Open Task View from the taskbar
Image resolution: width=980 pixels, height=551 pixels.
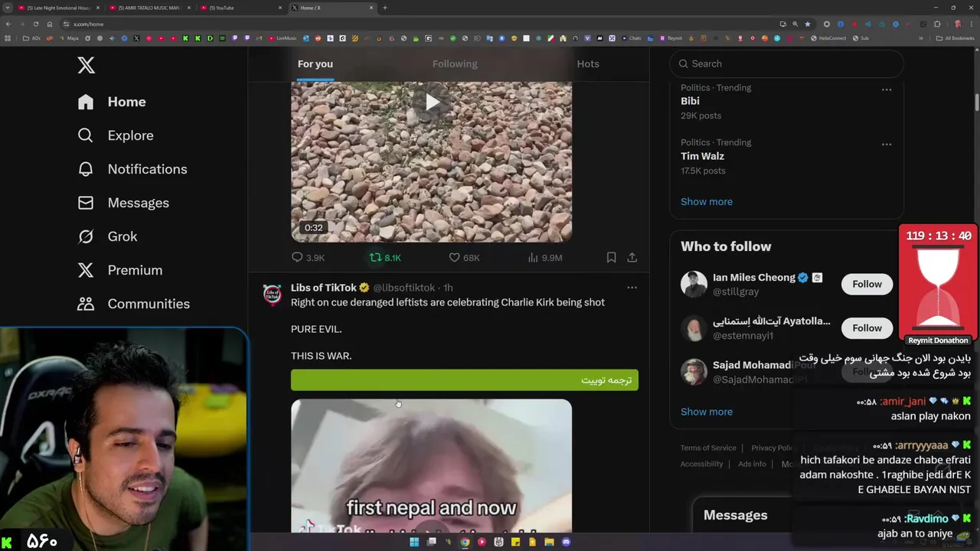coord(431,542)
